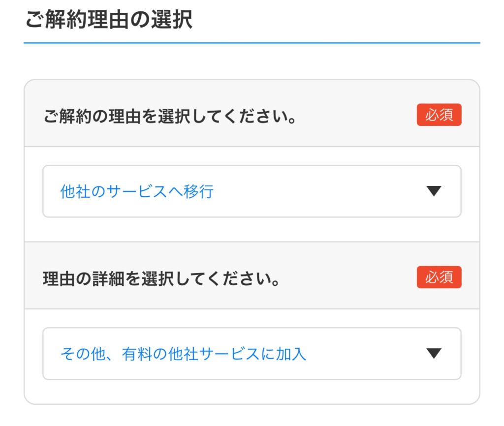Click the black triangle in the その他、有料の他社サービスに加入 field
The width and height of the screenshot is (504, 426).
[434, 353]
